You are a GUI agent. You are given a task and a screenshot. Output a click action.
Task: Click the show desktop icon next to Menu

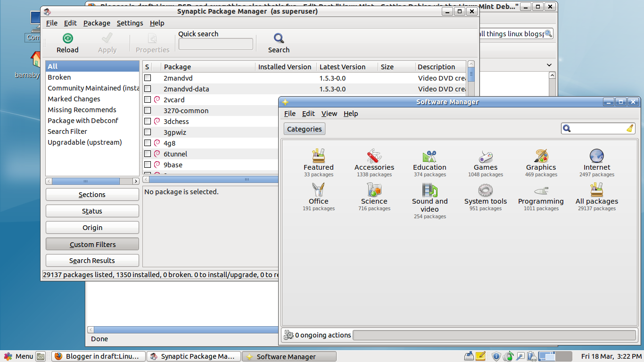[x=41, y=356]
